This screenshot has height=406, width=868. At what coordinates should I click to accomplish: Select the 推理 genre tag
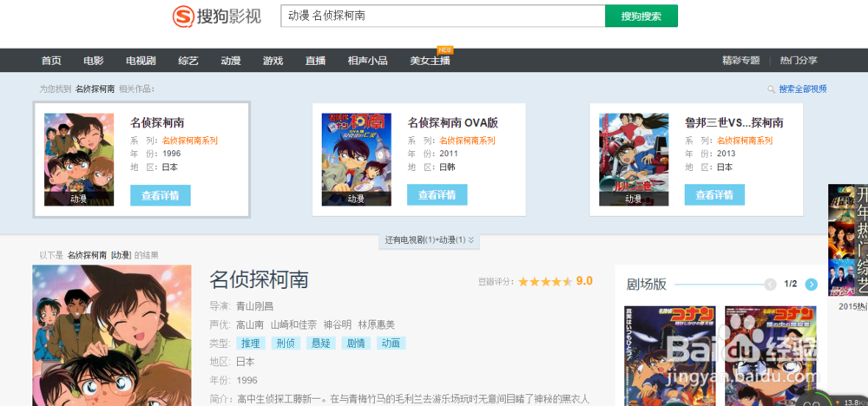[251, 343]
